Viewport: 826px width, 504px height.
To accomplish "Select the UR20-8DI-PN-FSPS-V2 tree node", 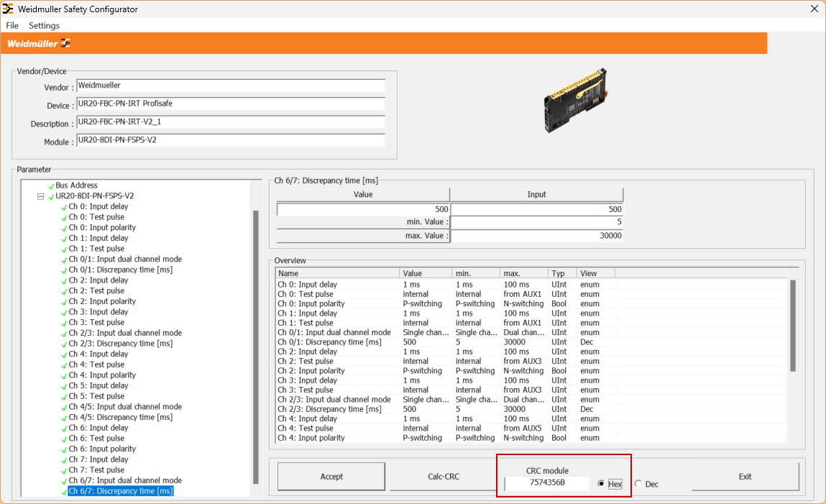I will click(95, 196).
